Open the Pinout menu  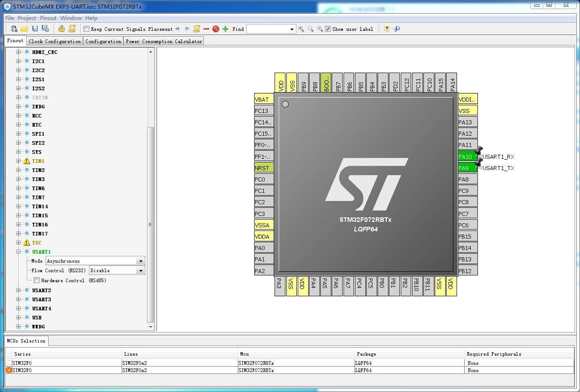(x=48, y=18)
